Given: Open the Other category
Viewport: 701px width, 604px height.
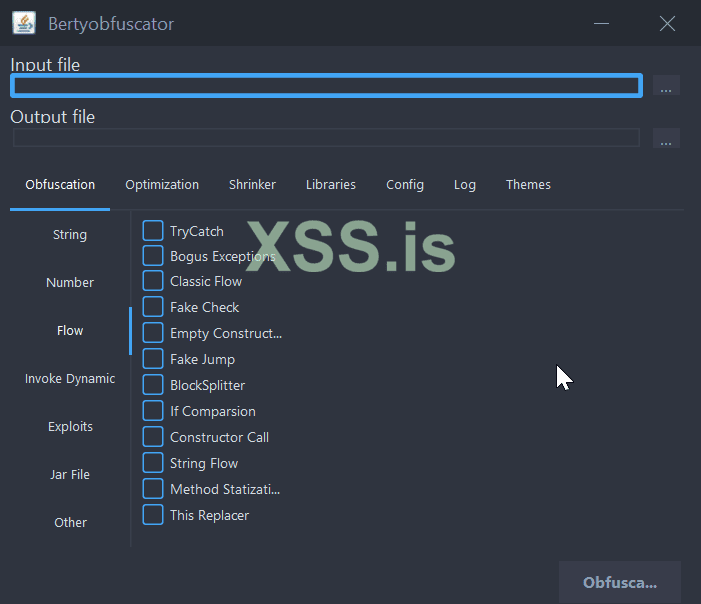Looking at the screenshot, I should 70,522.
